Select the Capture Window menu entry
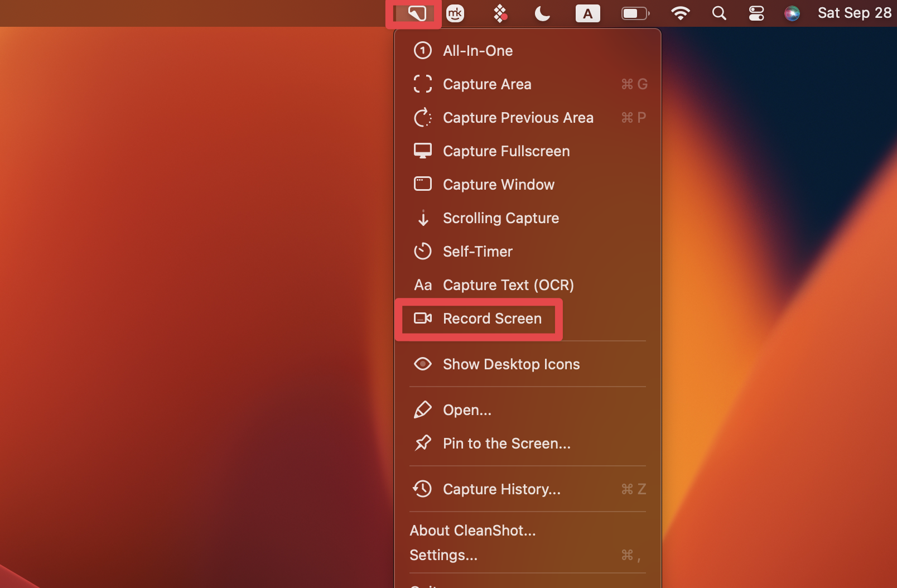The image size is (897, 588). (x=498, y=184)
